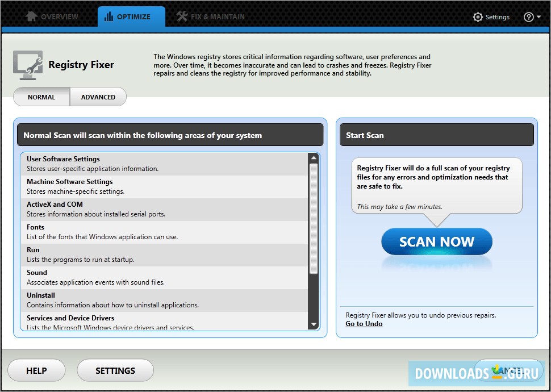
Task: Select the Optimize bar chart icon
Action: (x=108, y=16)
